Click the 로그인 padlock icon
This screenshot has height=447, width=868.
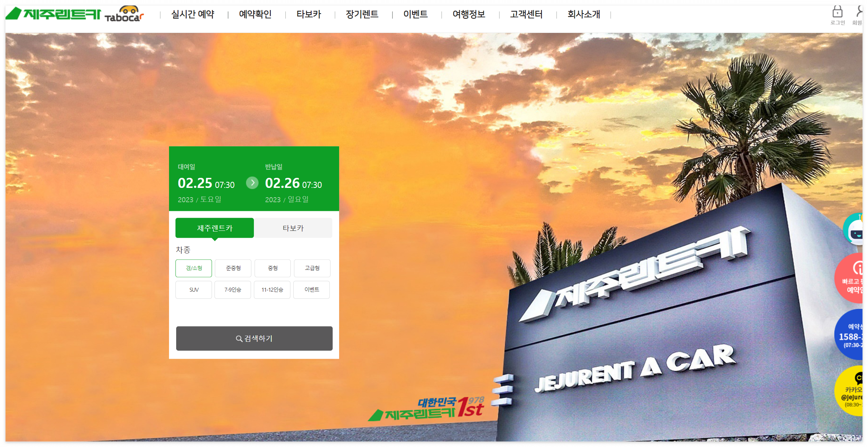coord(838,13)
